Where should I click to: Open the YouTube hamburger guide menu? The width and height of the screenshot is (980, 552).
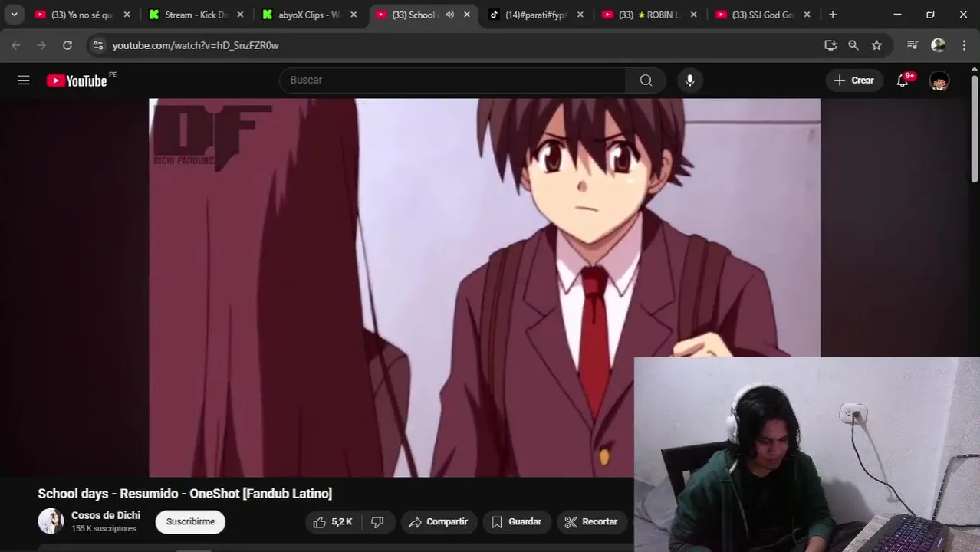coord(24,80)
